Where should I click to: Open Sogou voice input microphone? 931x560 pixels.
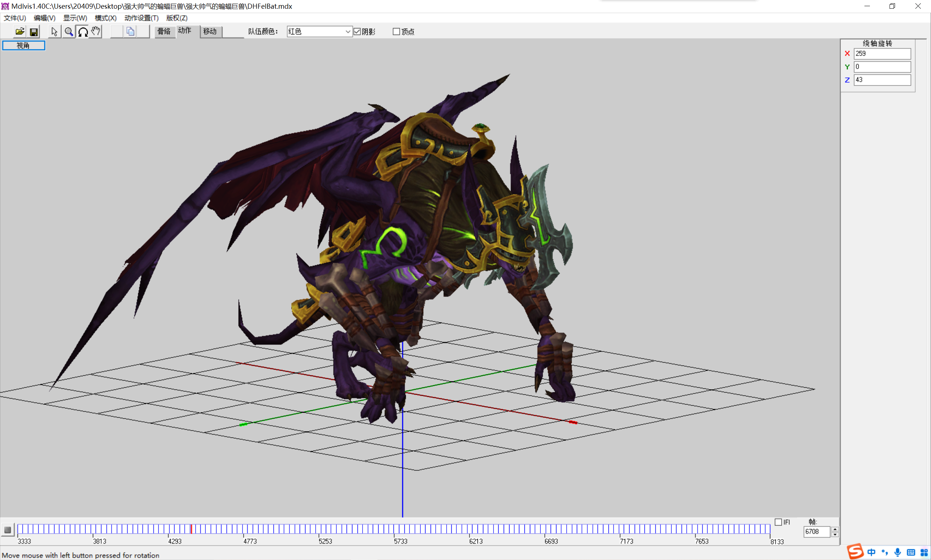[x=898, y=552]
